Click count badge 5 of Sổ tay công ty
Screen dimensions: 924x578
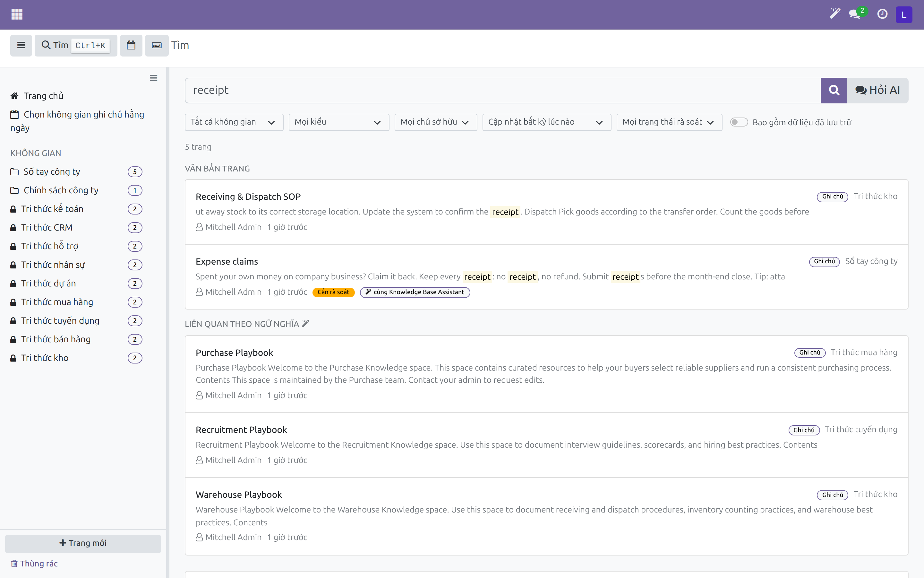click(x=135, y=172)
